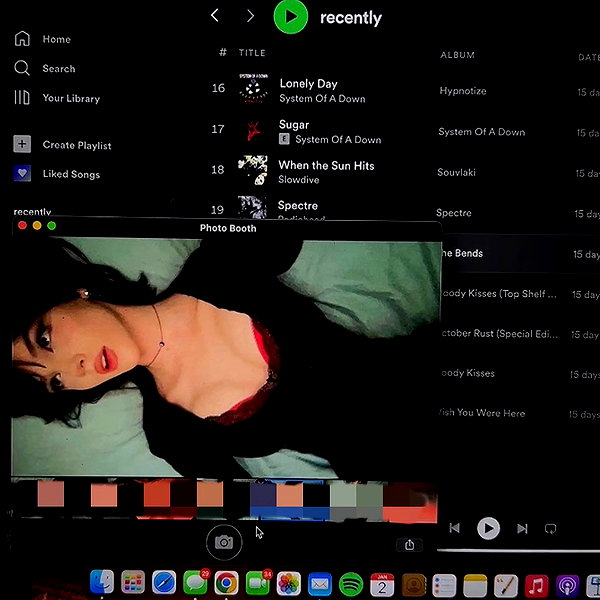Navigate forward with the right chevron

pyautogui.click(x=250, y=16)
